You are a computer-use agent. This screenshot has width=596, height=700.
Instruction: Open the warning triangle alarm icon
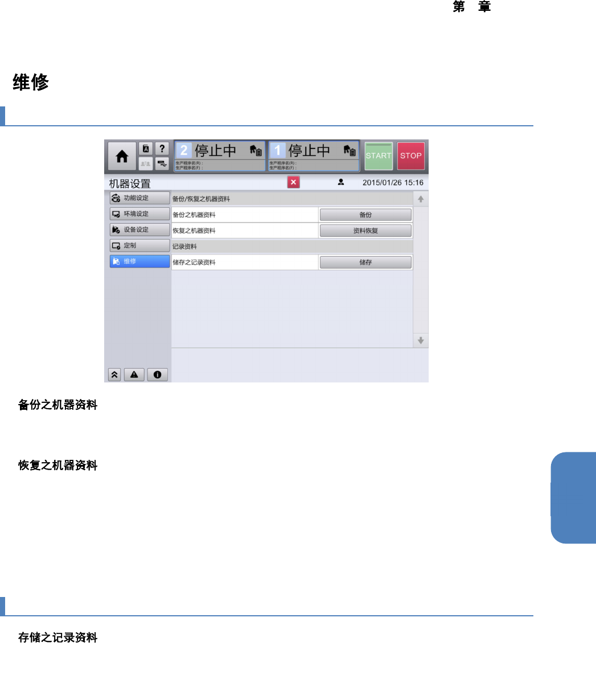134,374
